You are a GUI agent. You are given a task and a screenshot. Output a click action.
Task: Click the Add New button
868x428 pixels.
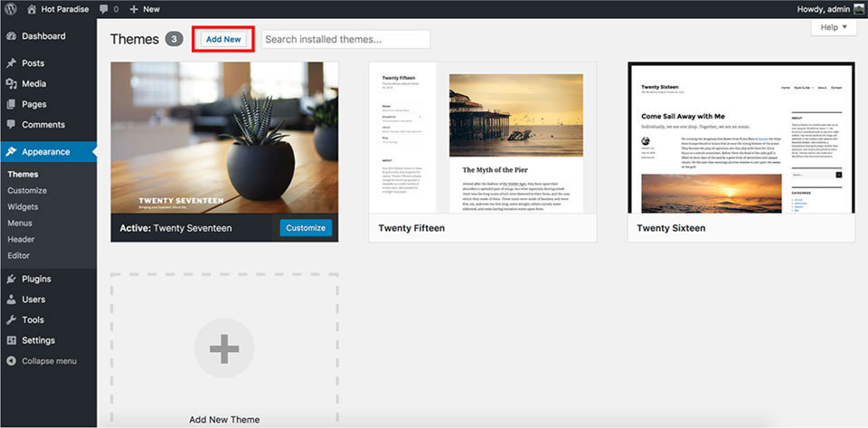(x=222, y=40)
